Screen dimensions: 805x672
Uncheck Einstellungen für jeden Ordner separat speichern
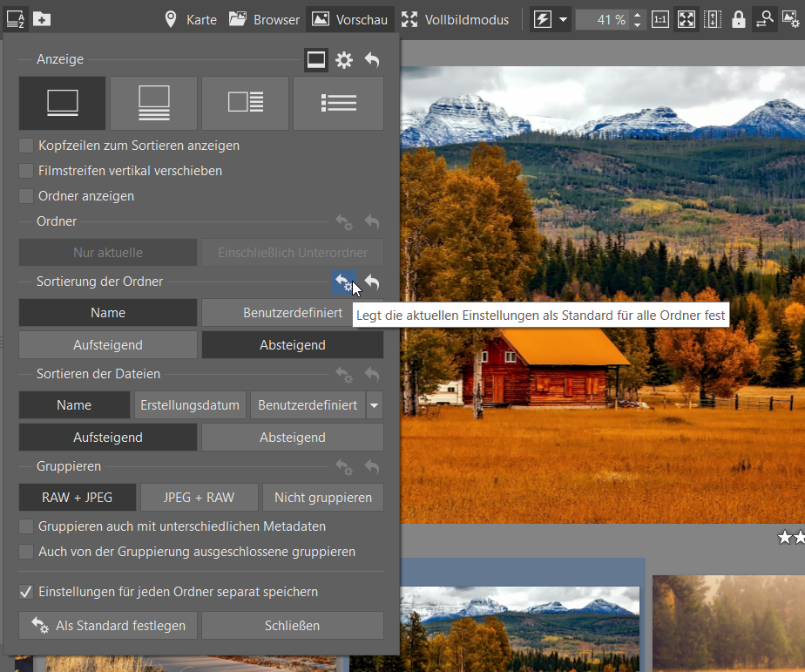(26, 592)
